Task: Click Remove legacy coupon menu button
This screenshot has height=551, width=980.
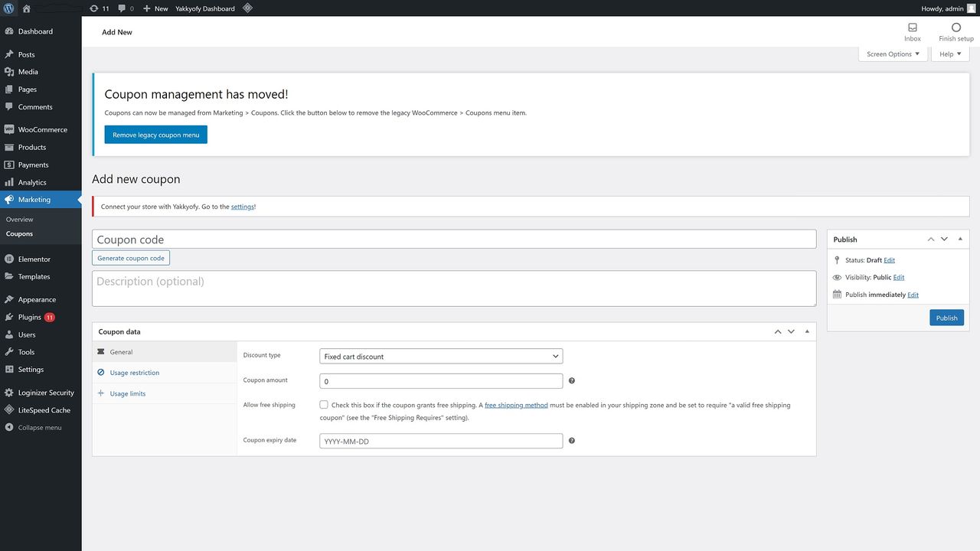Action: click(155, 135)
